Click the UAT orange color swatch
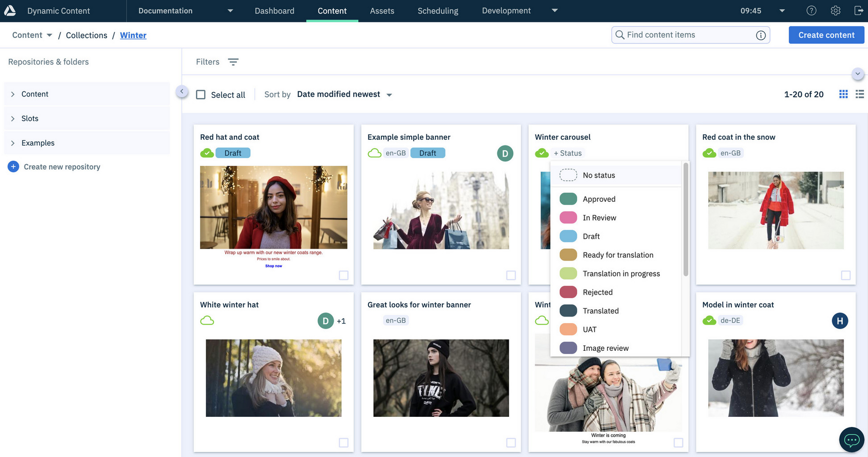The width and height of the screenshot is (868, 457). coord(568,329)
